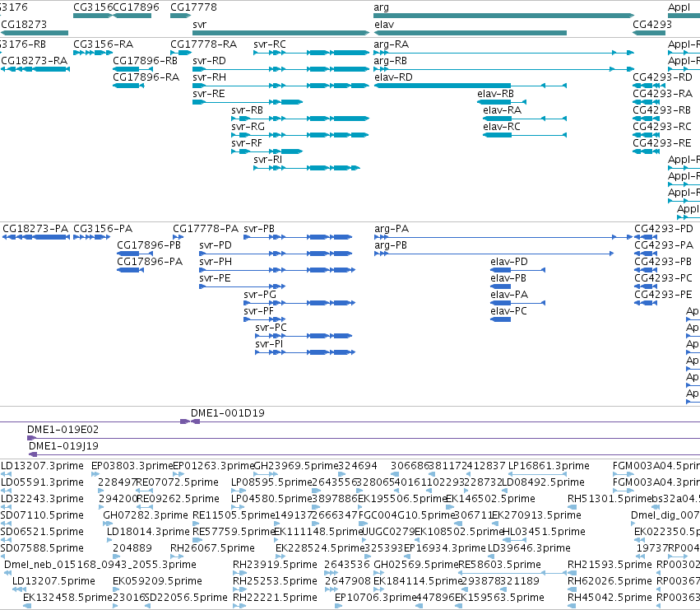Screen dimensions: 700x610
Task: Open the CG17896-RA transcript label
Action: [146, 77]
